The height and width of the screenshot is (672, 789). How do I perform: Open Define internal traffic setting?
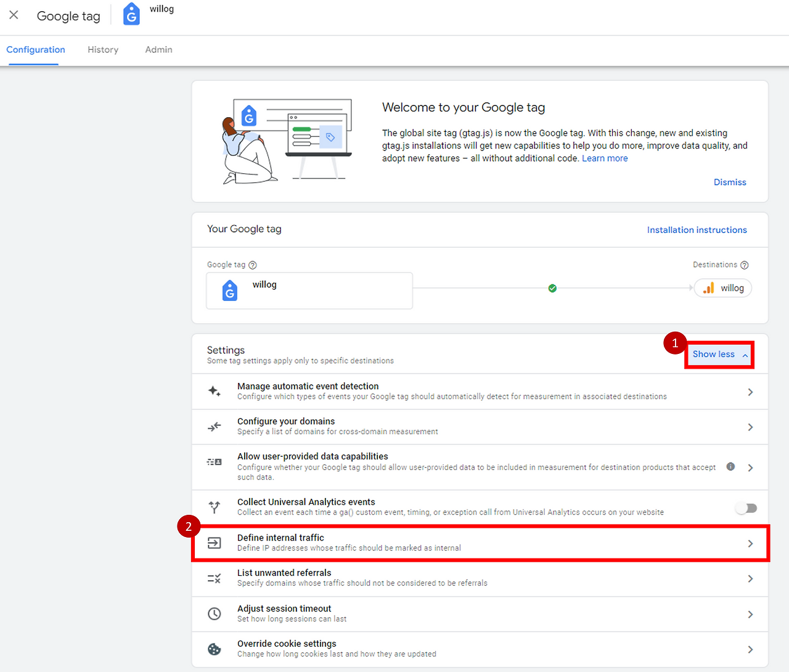click(480, 543)
